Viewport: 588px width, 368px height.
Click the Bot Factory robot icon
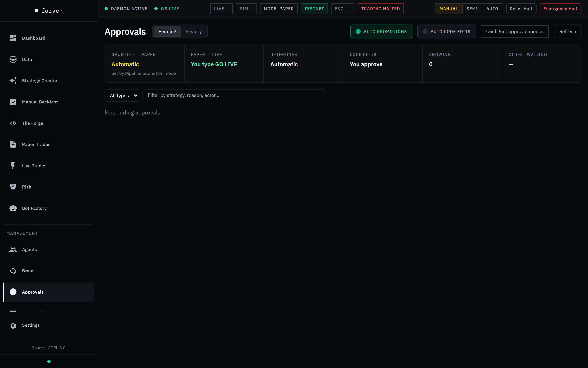click(13, 208)
